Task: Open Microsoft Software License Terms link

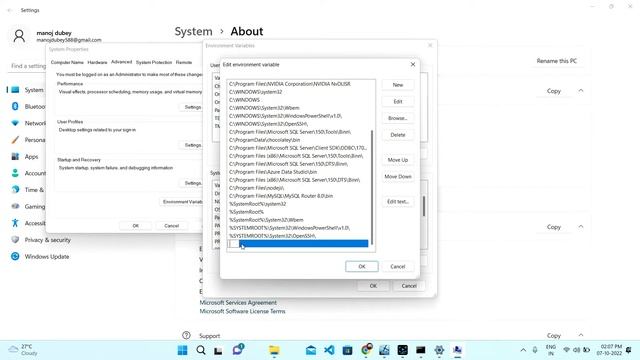Action: [x=242, y=311]
